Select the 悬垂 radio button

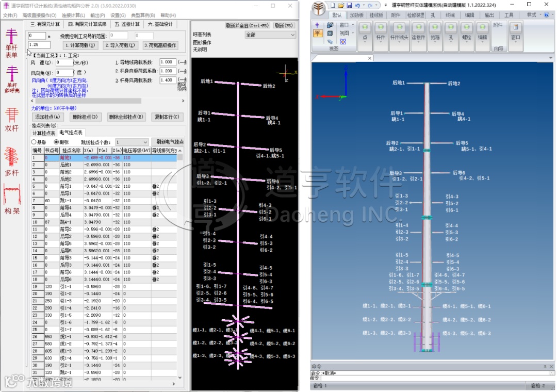[35, 142]
